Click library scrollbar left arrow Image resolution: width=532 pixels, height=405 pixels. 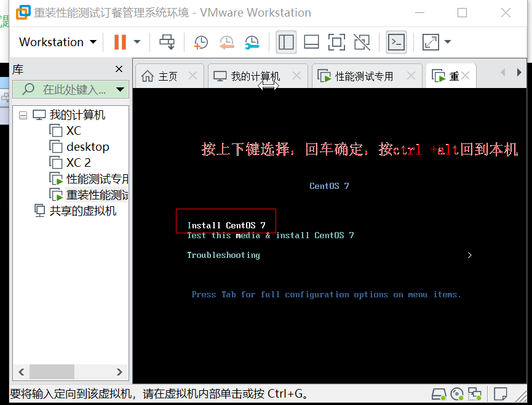(x=22, y=372)
